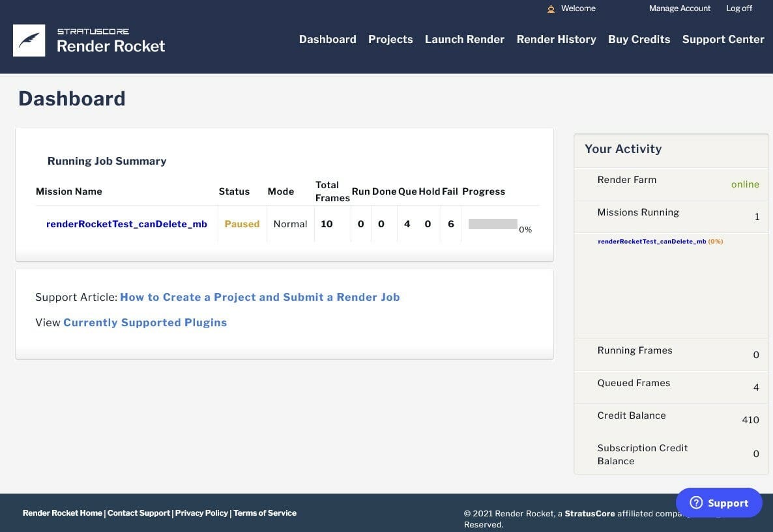Click the Your Activity panel heading
Screen dimensions: 773x532
coord(622,148)
